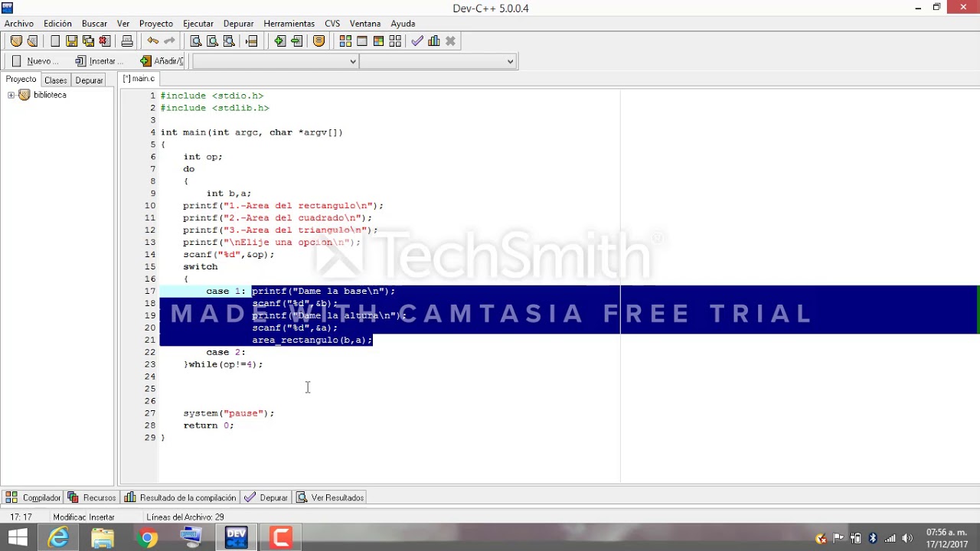Switch to the Depurar sidebar tab
The image size is (980, 551).
(89, 80)
